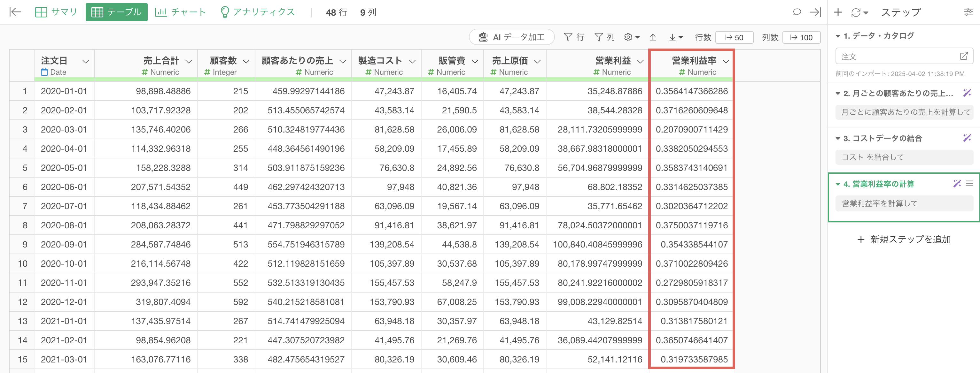Collapse step 2 月ごとの顧客あたりの売上
This screenshot has width=980, height=373.
(837, 94)
